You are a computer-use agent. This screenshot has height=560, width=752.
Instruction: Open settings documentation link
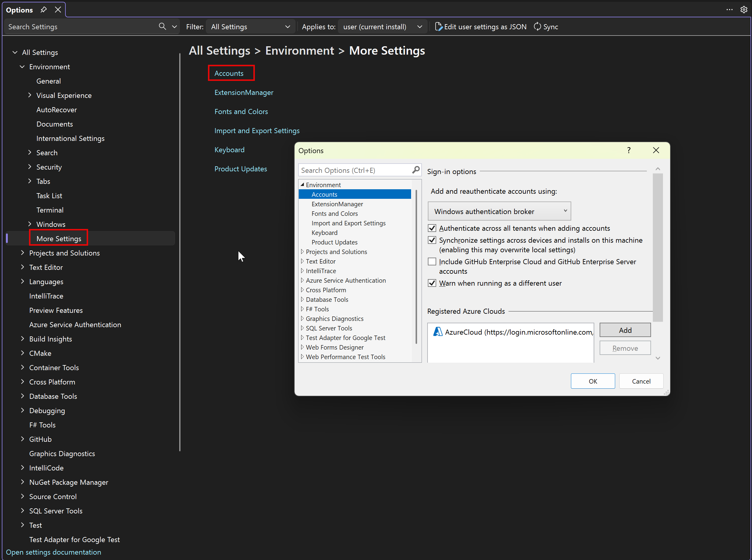(53, 552)
